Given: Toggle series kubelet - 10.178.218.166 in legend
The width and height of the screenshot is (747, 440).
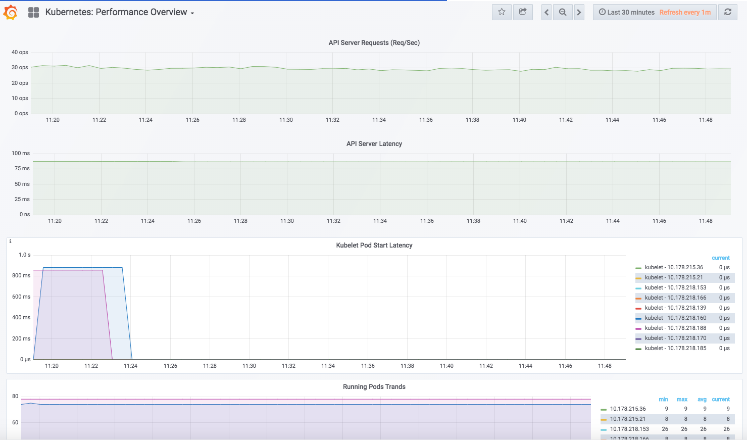Looking at the screenshot, I should click(676, 298).
